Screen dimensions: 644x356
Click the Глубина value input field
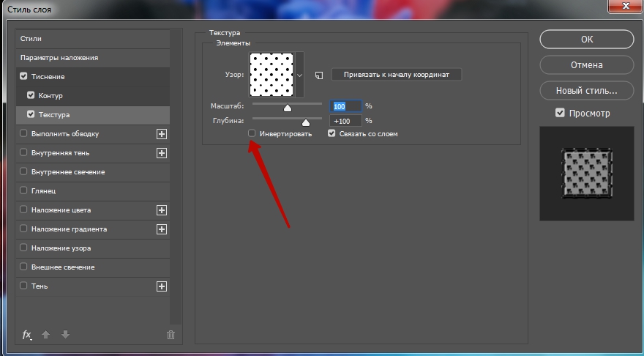(345, 121)
